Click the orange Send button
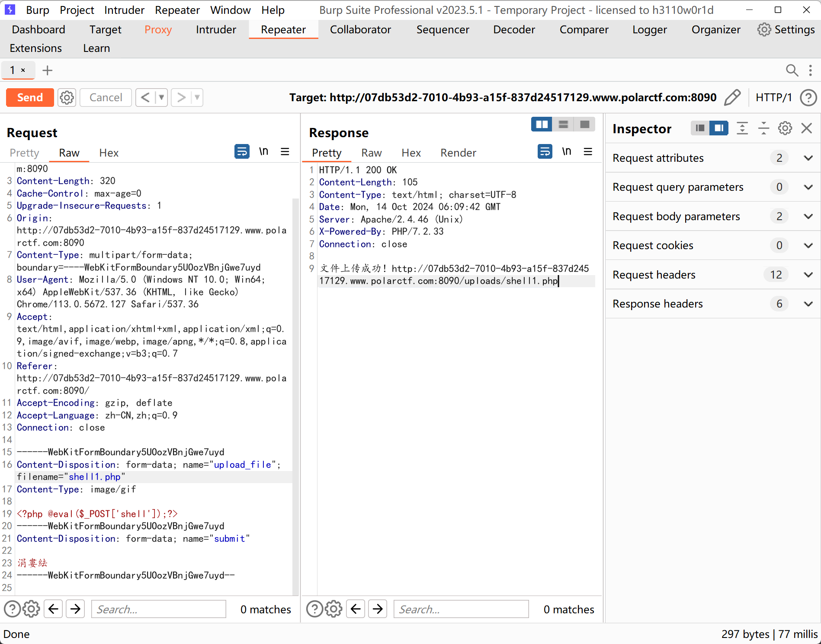 [30, 98]
